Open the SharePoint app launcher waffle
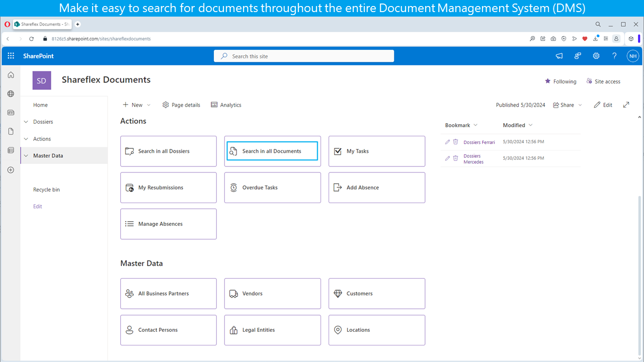The width and height of the screenshot is (644, 362). [11, 56]
